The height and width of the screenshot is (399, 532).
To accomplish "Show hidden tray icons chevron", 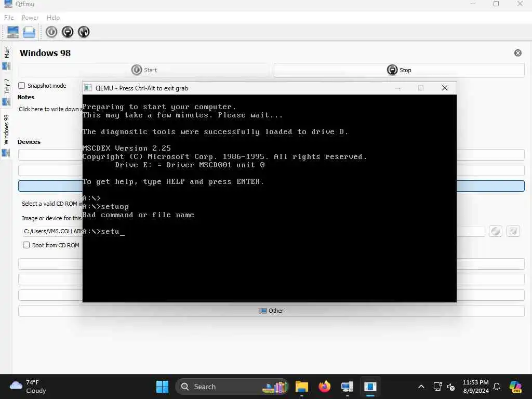I will (421, 387).
